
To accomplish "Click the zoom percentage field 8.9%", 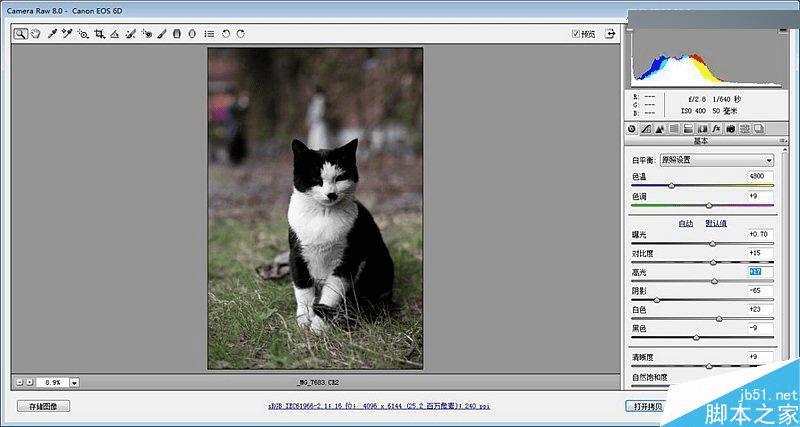I will coord(52,382).
